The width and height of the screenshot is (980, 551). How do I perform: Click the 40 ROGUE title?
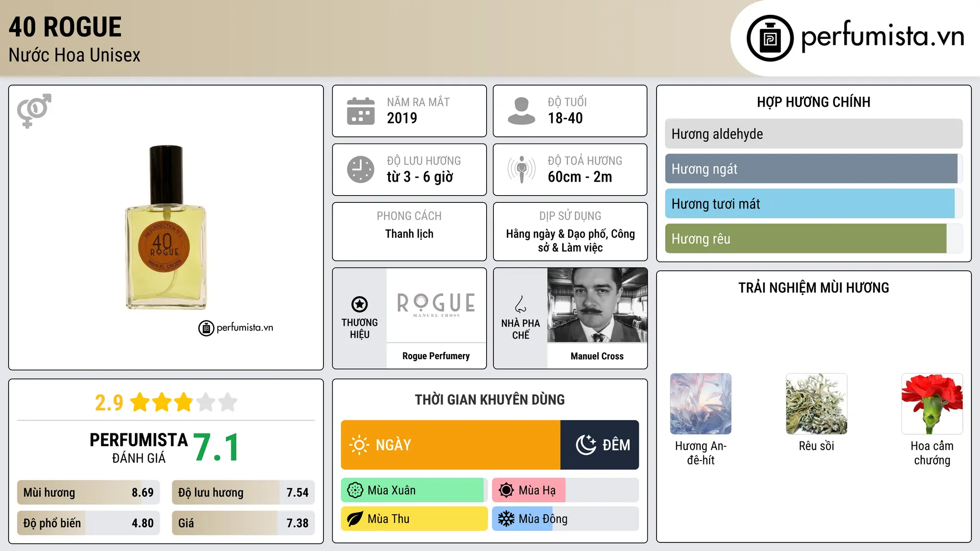pos(65,27)
